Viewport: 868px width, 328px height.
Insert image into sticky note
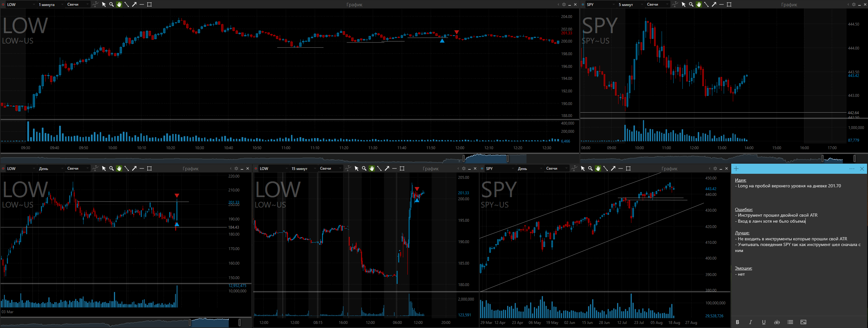click(x=803, y=322)
